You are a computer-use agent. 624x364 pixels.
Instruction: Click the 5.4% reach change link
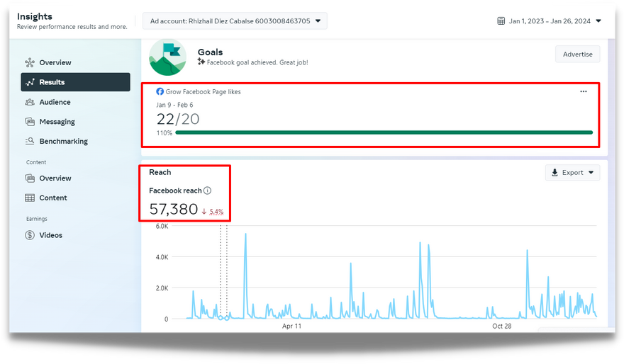216,212
